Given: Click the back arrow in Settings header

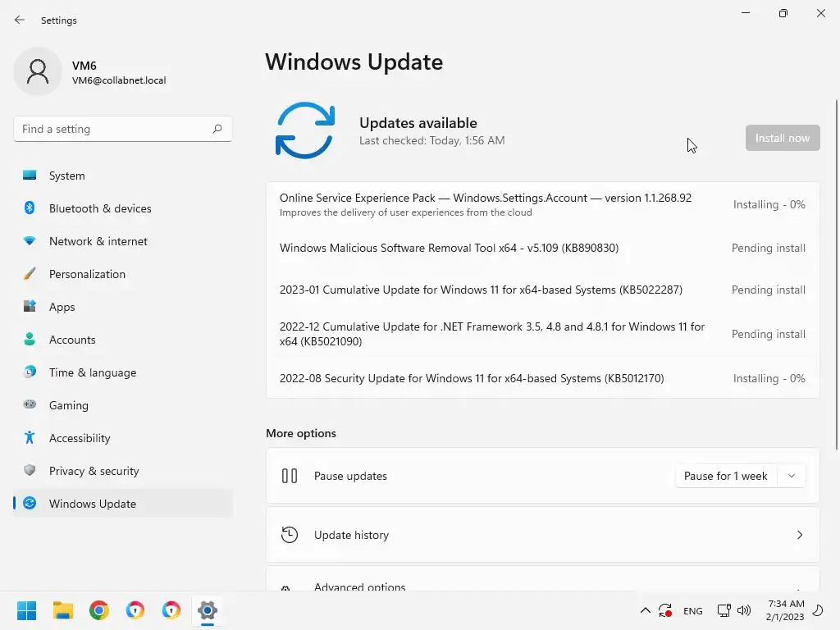Looking at the screenshot, I should click(20, 20).
